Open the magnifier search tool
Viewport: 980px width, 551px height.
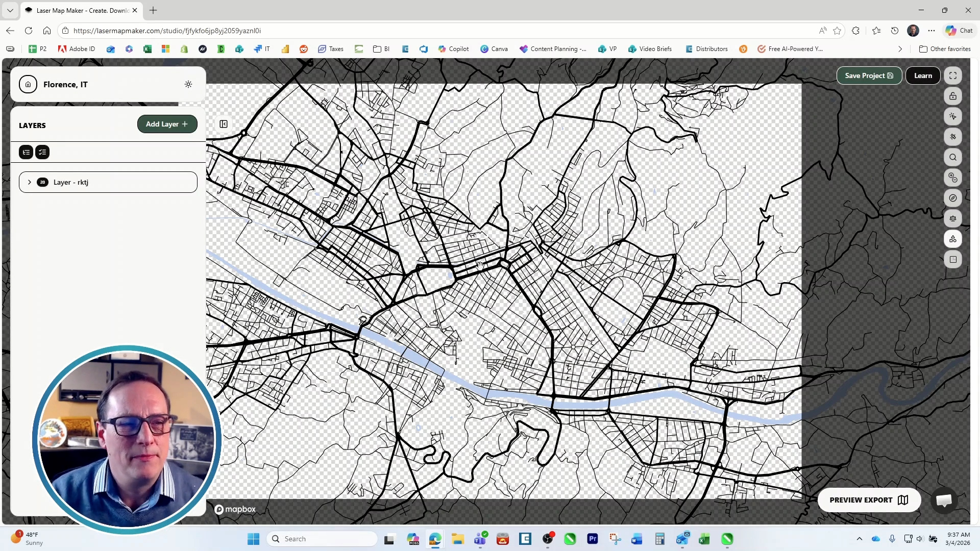952,157
